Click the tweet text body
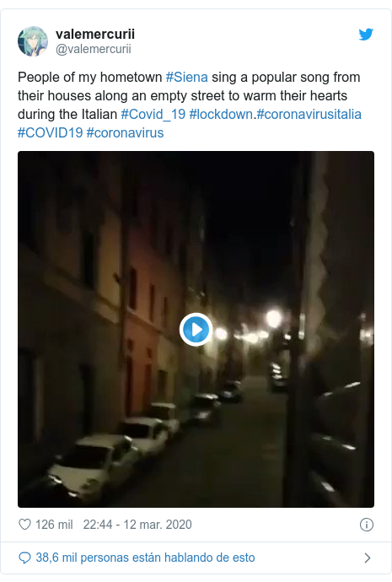This screenshot has width=392, height=582. 190,105
